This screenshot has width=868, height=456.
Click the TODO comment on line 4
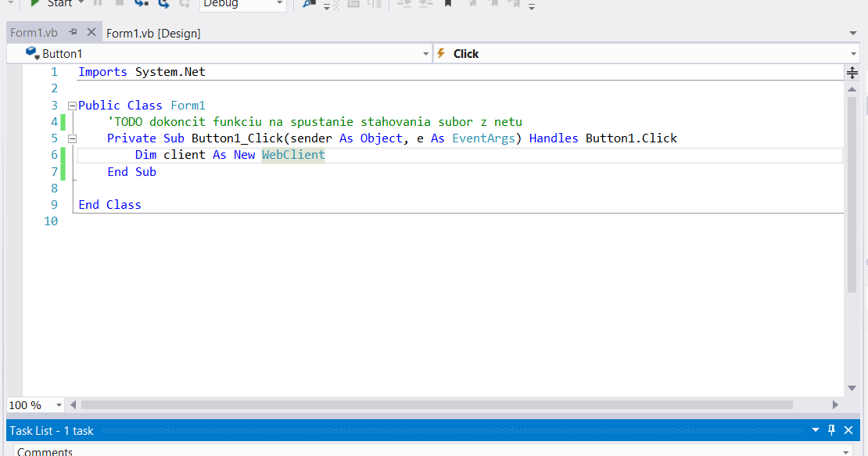314,122
